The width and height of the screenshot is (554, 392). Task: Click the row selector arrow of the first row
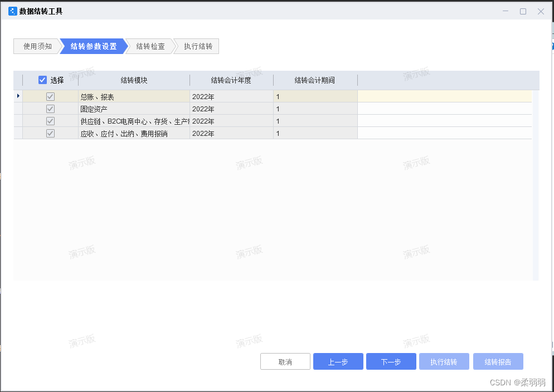point(18,96)
